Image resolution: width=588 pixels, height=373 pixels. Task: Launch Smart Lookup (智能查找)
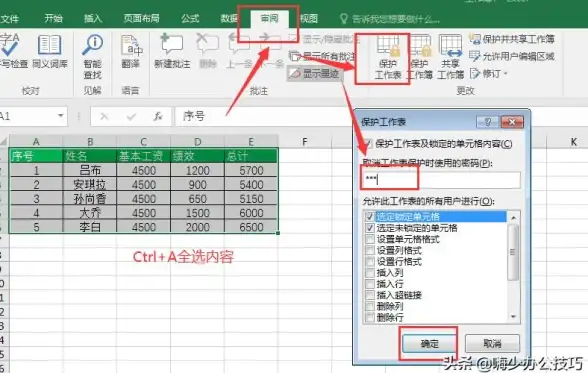[92, 56]
